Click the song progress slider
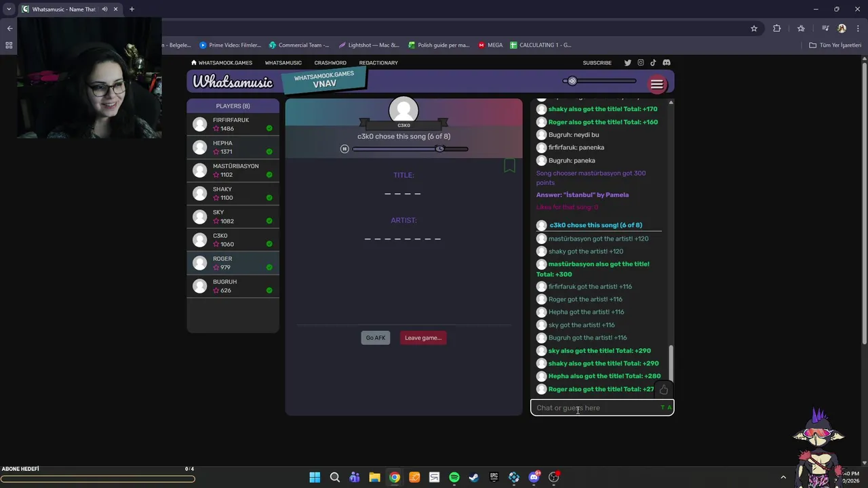The image size is (868, 488). pyautogui.click(x=410, y=148)
